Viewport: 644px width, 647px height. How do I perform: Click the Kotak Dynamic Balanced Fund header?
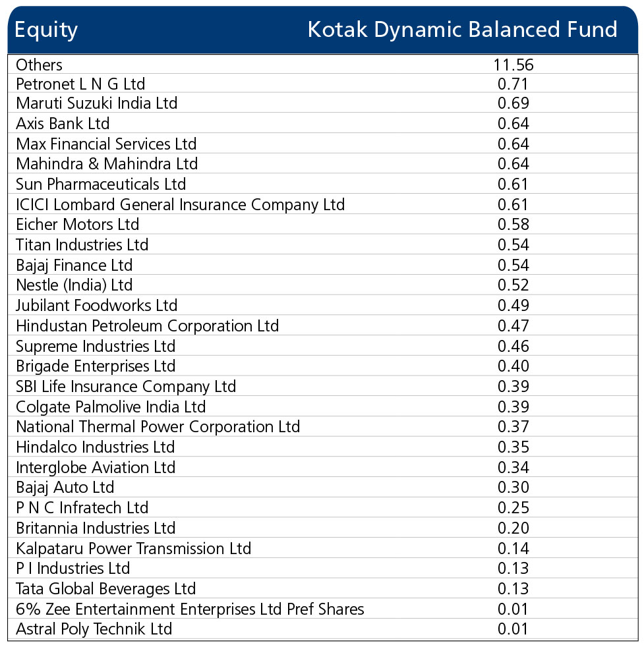[x=462, y=30]
